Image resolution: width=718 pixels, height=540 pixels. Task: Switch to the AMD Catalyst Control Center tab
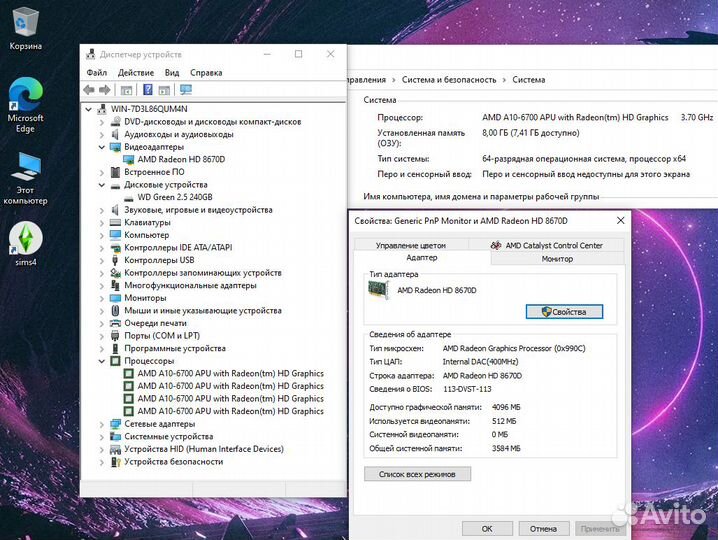pyautogui.click(x=546, y=245)
